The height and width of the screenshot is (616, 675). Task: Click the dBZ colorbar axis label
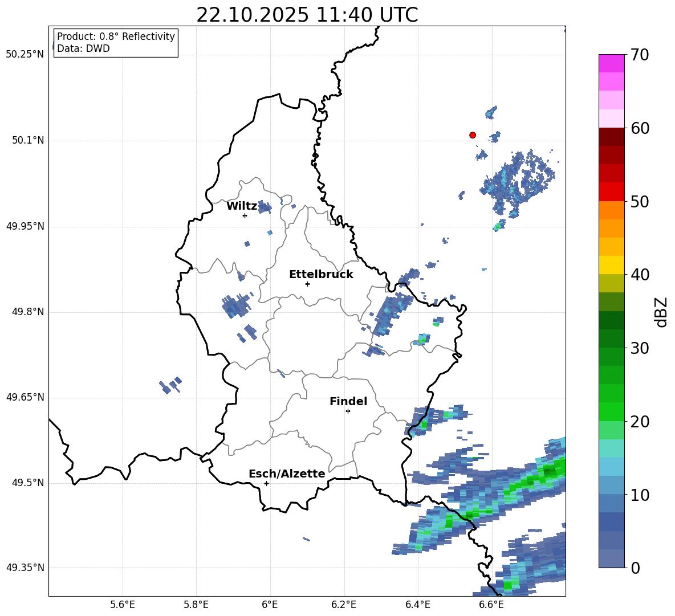click(x=661, y=312)
